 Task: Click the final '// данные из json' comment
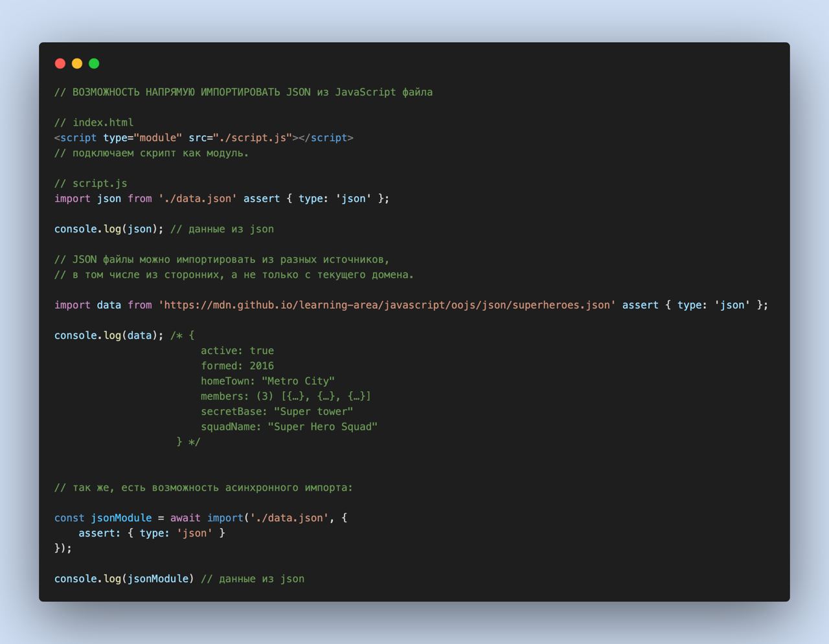[x=253, y=579]
